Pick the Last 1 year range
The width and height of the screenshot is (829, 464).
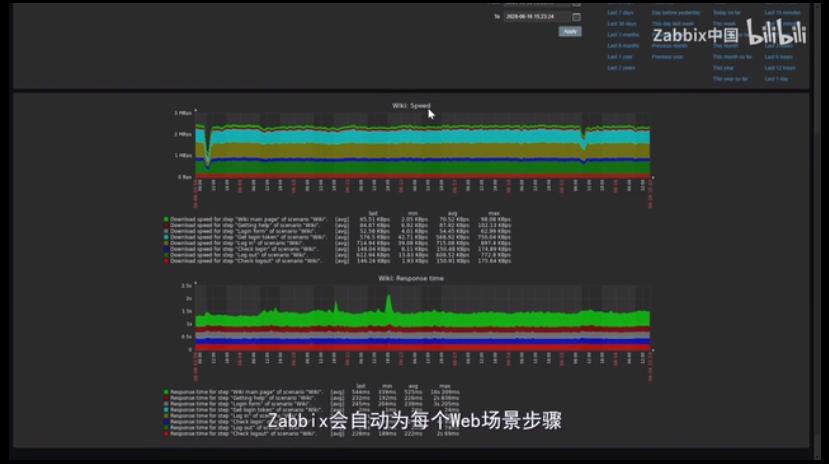coord(620,57)
